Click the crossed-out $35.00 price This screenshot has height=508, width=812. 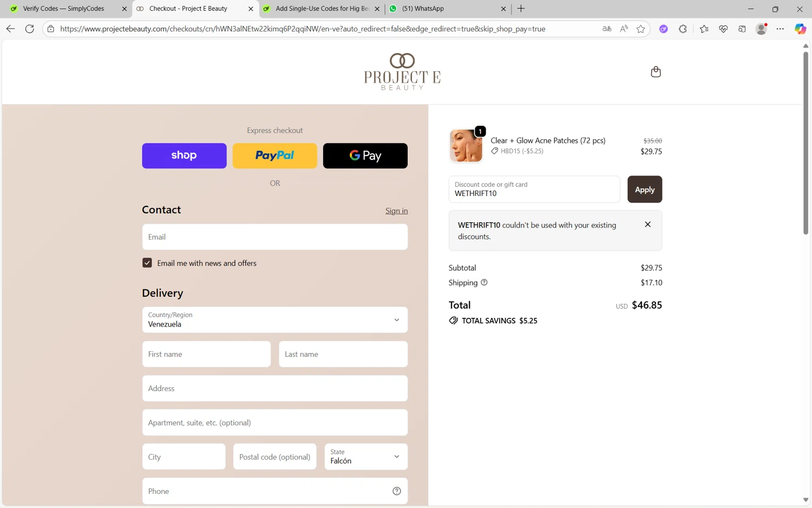click(653, 141)
